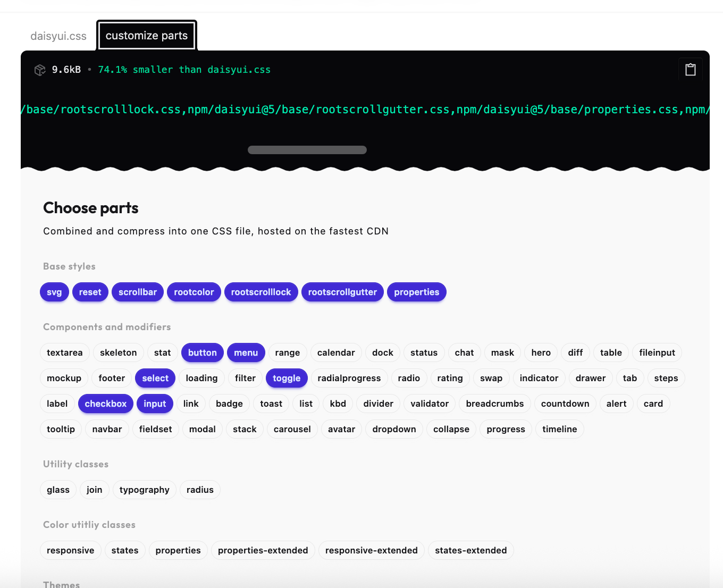Viewport: 723px width, 588px height.
Task: Select the radialprogress component
Action: (349, 378)
